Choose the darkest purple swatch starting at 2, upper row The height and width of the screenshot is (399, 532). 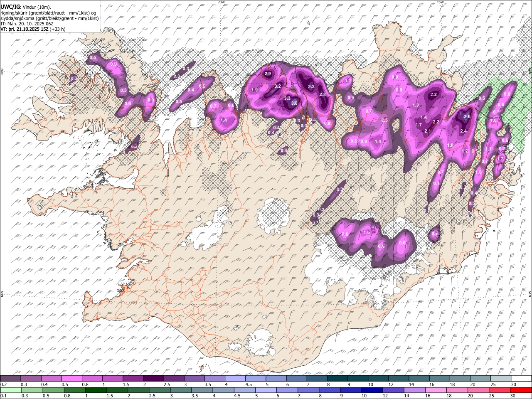(153, 378)
